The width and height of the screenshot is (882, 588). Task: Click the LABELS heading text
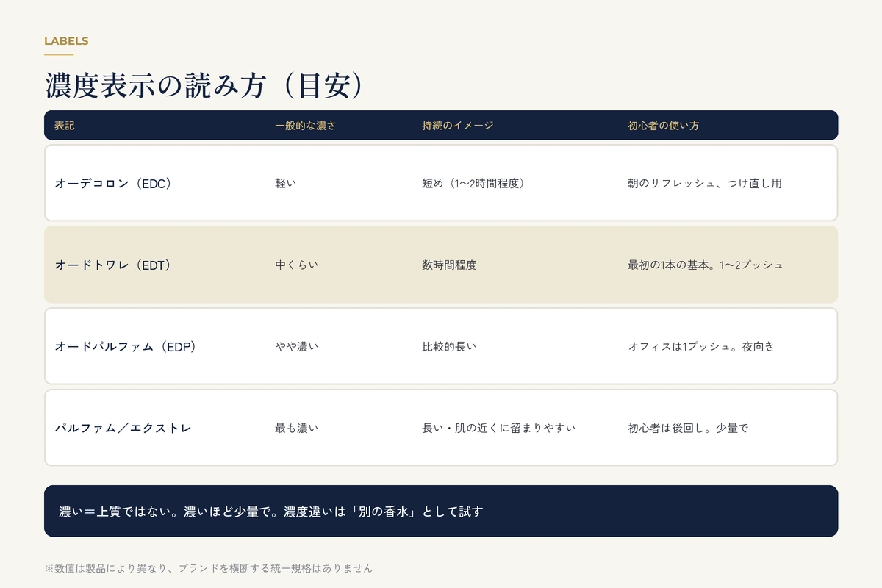pyautogui.click(x=66, y=41)
